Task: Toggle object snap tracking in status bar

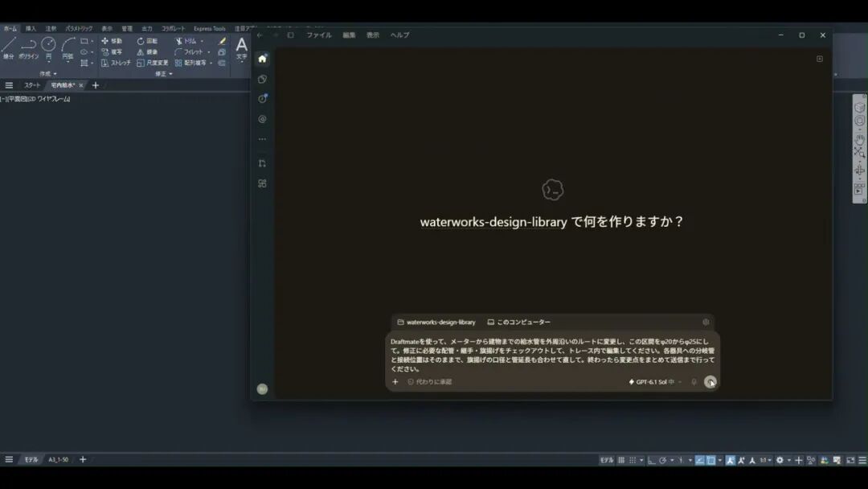Action: [700, 460]
